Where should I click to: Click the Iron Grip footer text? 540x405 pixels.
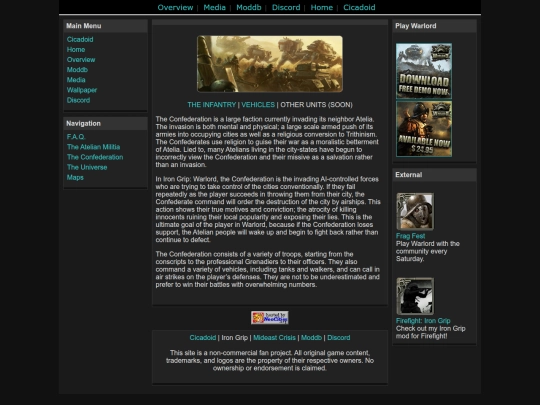[235, 338]
